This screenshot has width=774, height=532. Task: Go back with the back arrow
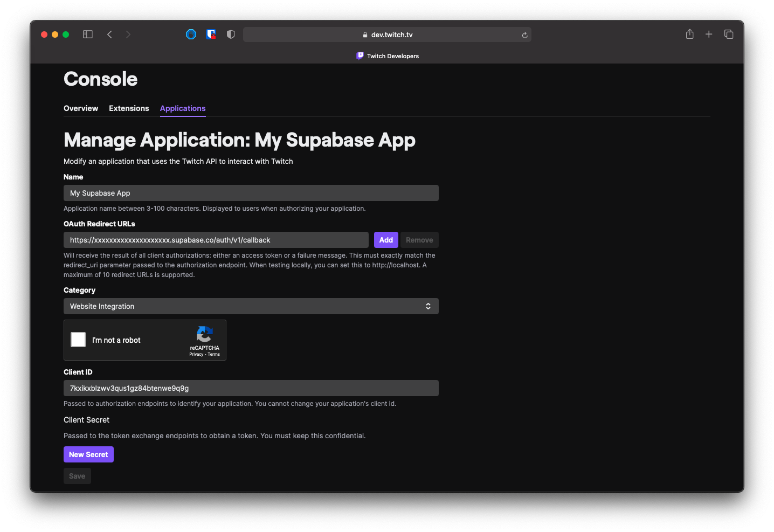[x=109, y=34]
